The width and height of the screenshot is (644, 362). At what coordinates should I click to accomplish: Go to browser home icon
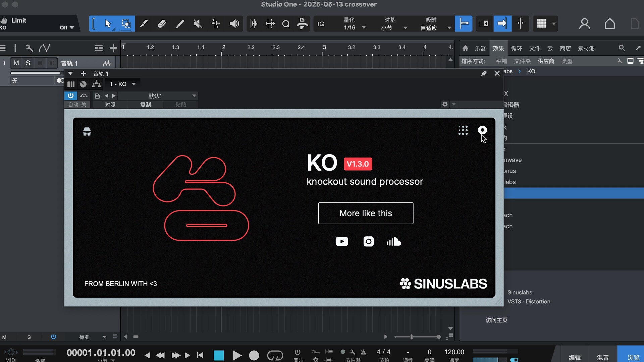(465, 48)
